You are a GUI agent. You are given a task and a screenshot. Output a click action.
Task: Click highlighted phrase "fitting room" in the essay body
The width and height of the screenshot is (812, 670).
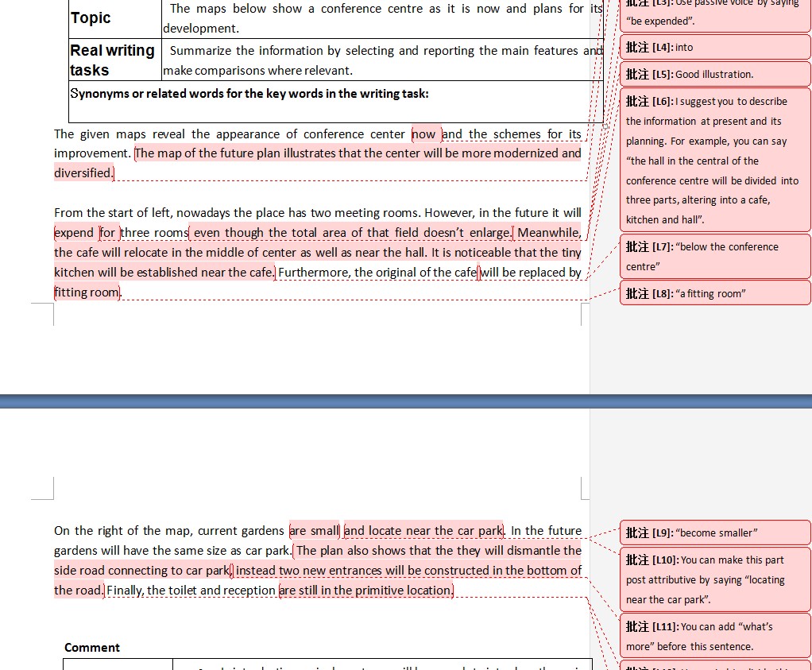point(87,292)
